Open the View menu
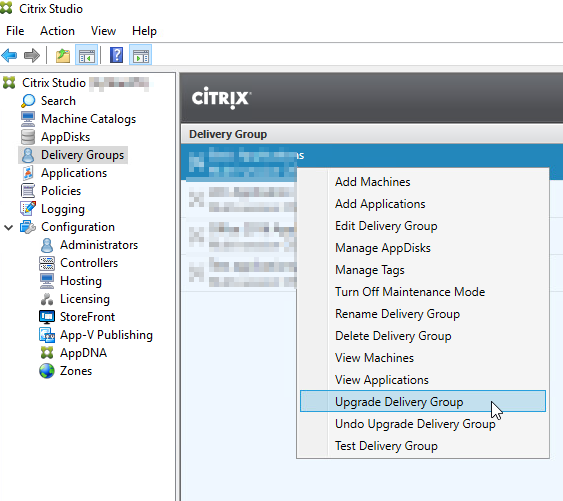The image size is (563, 501). [x=103, y=31]
